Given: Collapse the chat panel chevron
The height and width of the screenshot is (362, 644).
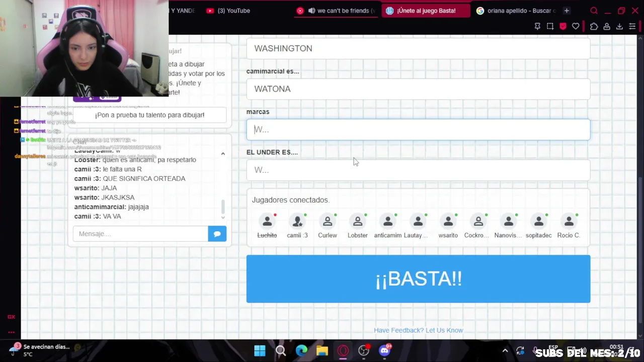Looking at the screenshot, I should coord(223,154).
